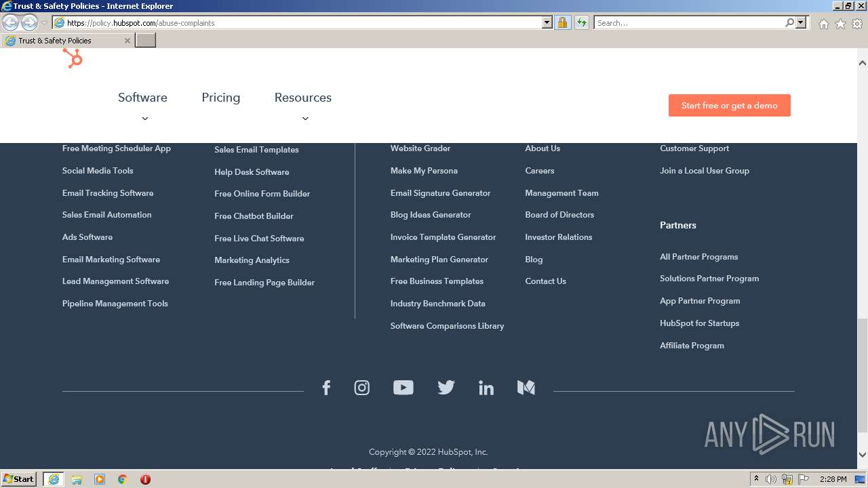
Task: Close the Trust & Safety Policies tab
Action: 127,41
